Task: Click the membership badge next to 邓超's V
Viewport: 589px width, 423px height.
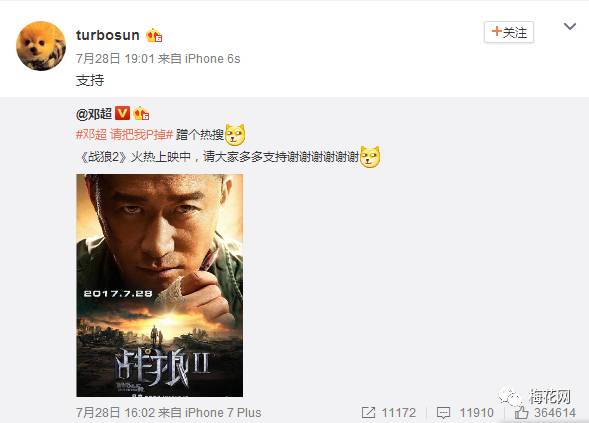Action: click(x=142, y=113)
